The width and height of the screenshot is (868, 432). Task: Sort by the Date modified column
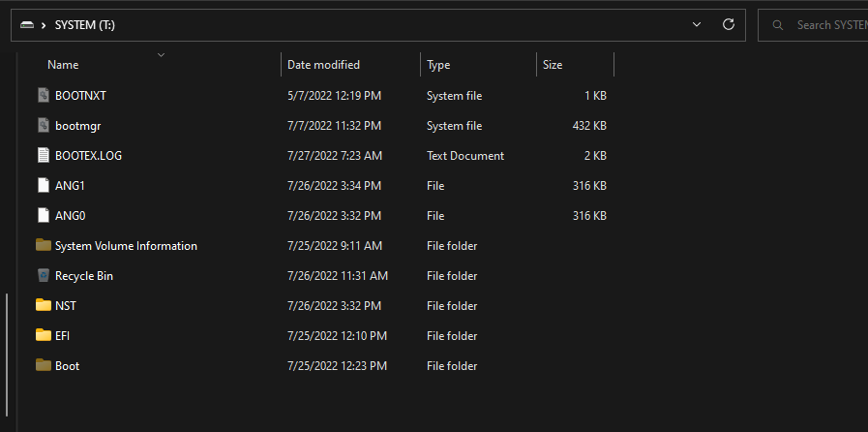323,65
